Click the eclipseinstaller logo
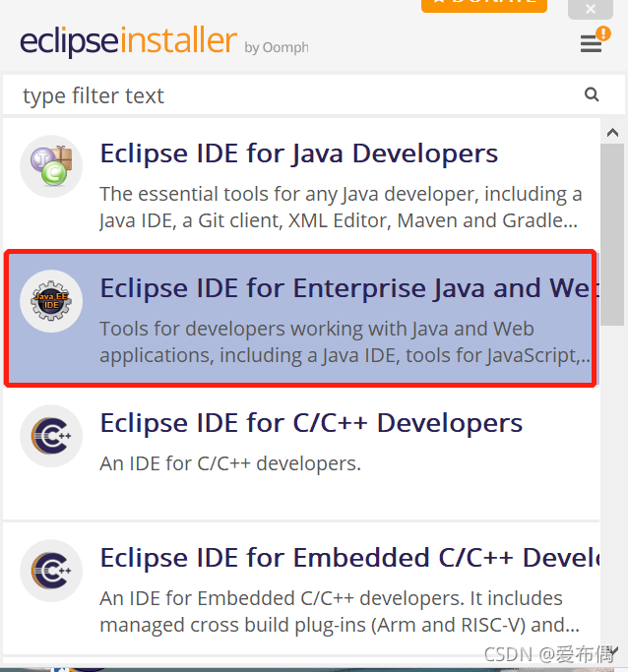Image resolution: width=628 pixels, height=672 pixels. pyautogui.click(x=128, y=41)
